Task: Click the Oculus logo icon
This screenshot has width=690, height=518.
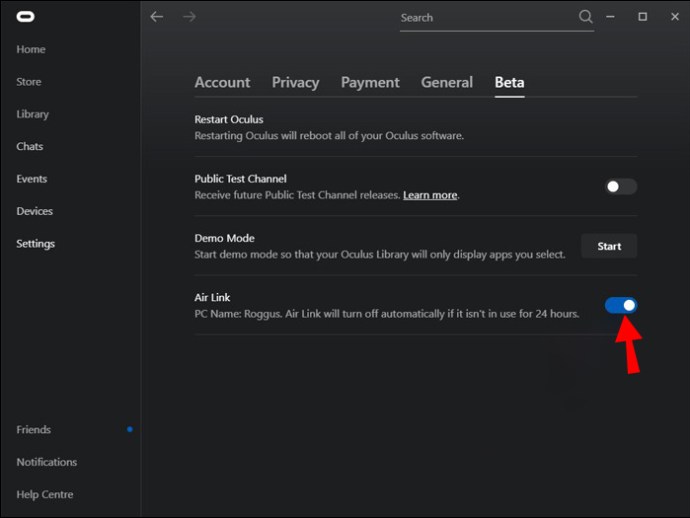Action: pos(26,17)
